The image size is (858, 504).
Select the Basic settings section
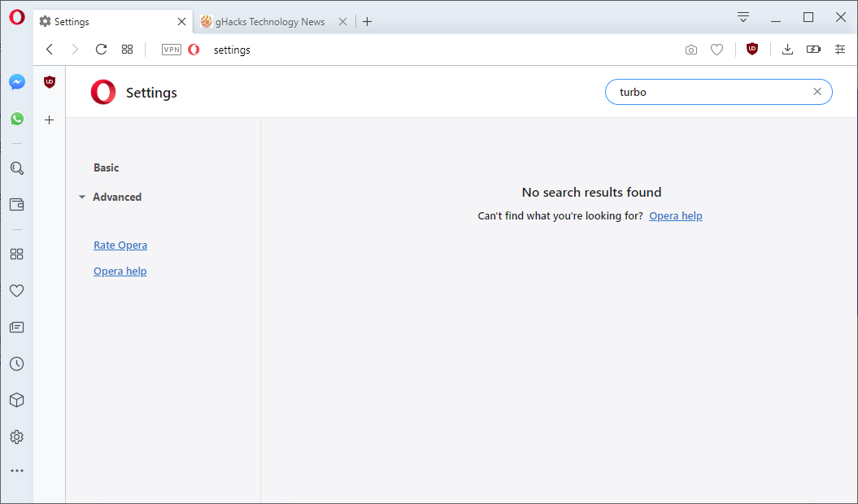107,168
